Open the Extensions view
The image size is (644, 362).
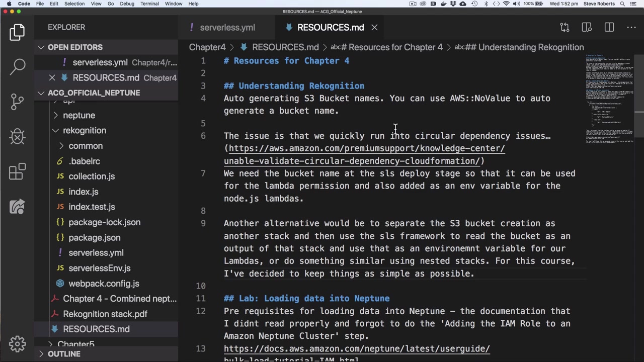(x=17, y=171)
